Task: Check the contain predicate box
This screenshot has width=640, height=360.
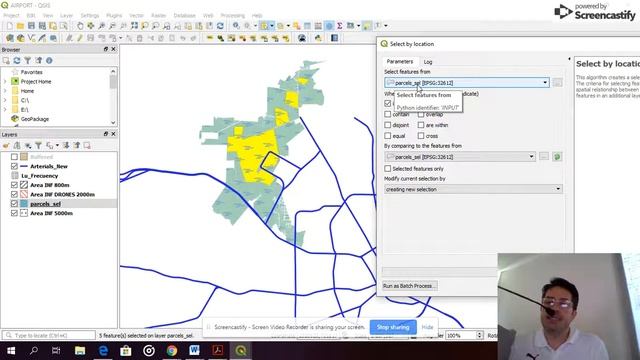Action: (388, 114)
